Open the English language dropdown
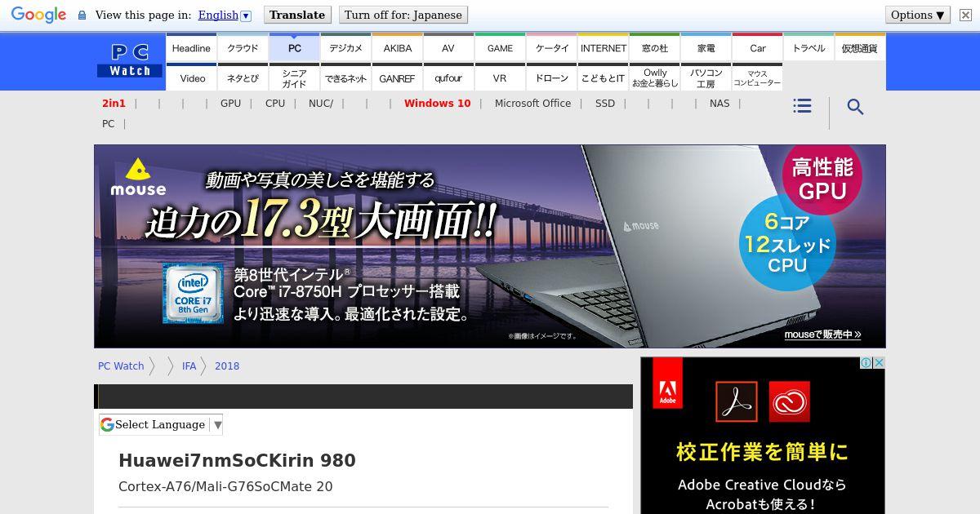 tap(225, 15)
